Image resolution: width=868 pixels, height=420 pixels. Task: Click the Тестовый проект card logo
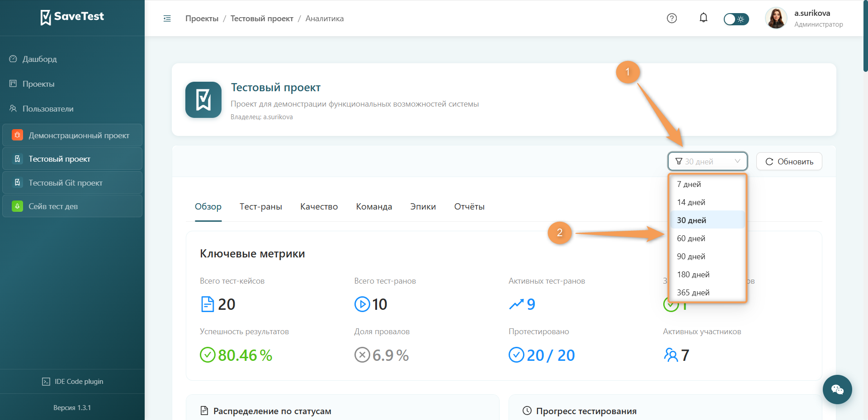[x=203, y=100]
